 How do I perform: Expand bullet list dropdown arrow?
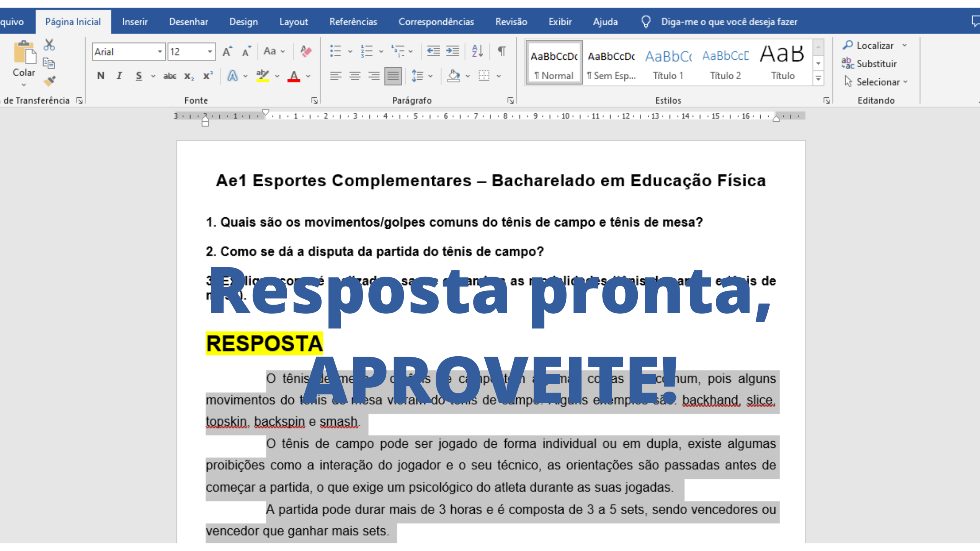pos(350,51)
